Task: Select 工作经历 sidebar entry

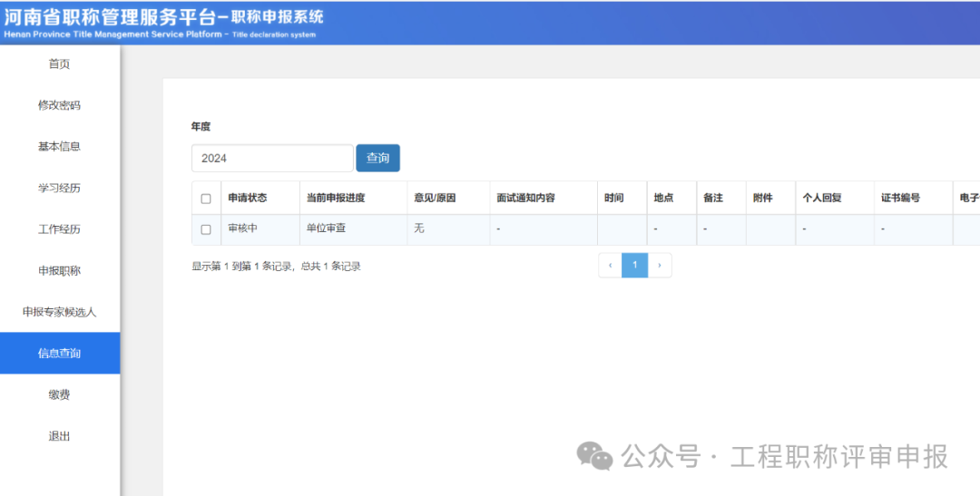Action: (59, 229)
